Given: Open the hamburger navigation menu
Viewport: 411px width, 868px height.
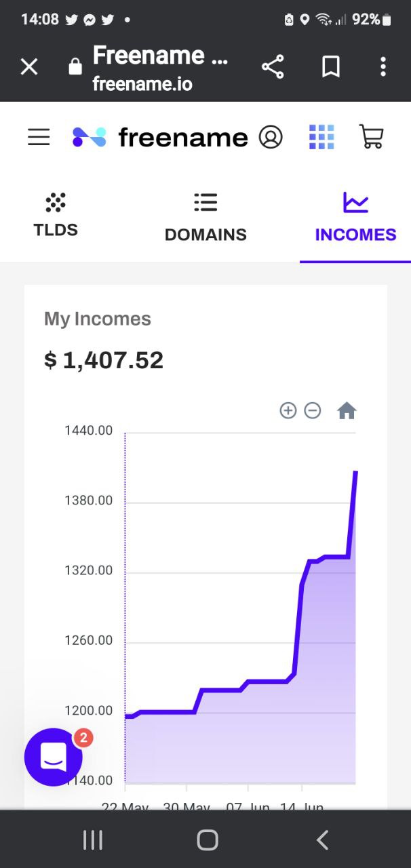Looking at the screenshot, I should point(39,138).
